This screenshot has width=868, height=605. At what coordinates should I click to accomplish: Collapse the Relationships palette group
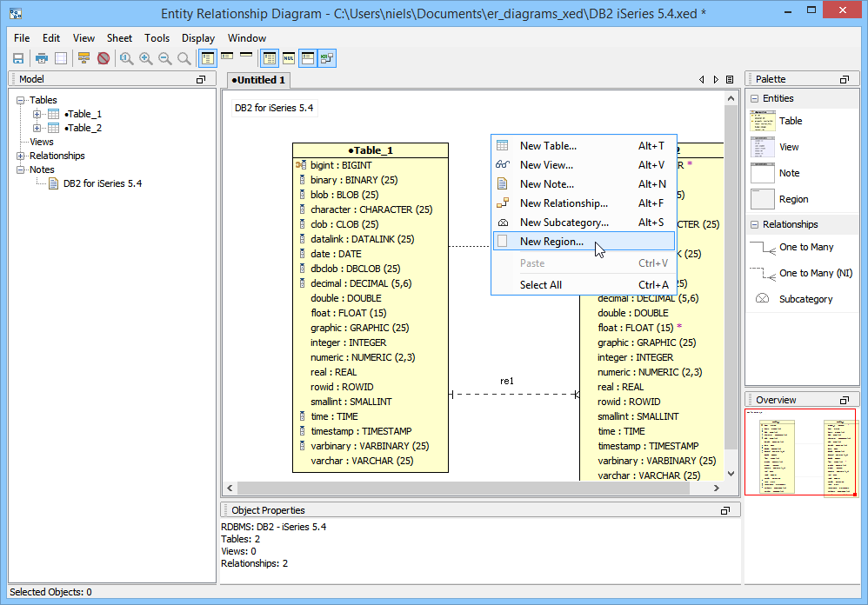click(x=755, y=224)
